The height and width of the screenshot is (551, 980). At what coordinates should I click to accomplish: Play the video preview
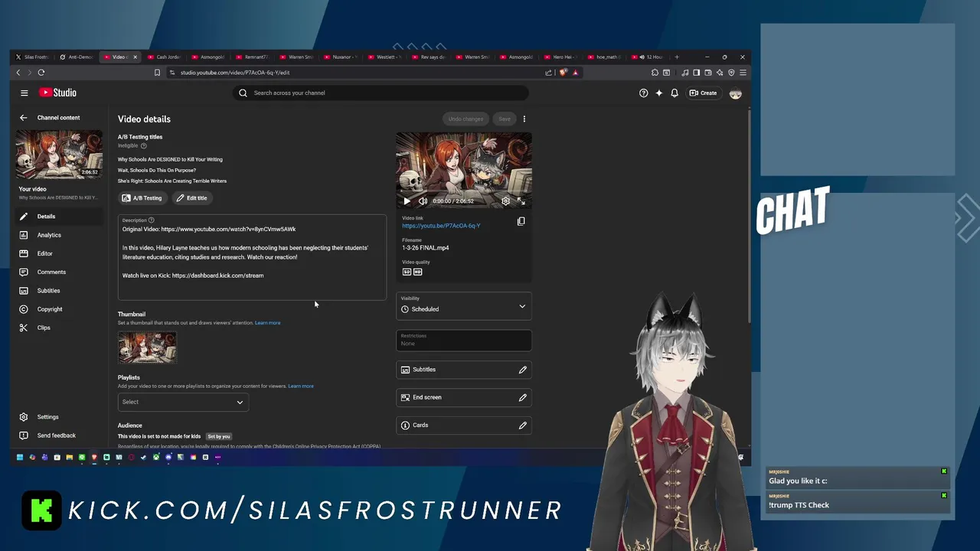pos(407,201)
